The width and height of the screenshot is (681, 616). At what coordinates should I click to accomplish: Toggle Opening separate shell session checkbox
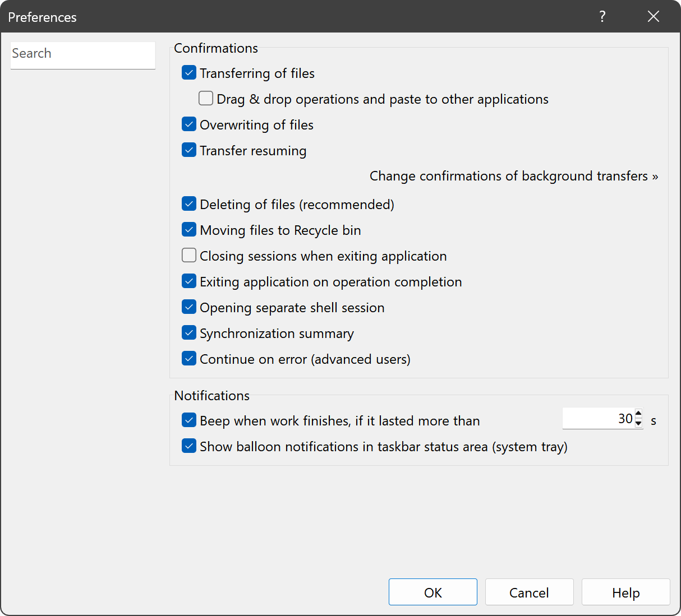[190, 307]
